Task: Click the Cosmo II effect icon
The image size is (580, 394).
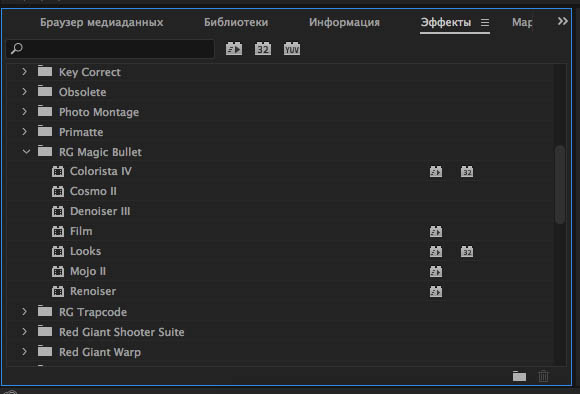Action: click(x=58, y=192)
